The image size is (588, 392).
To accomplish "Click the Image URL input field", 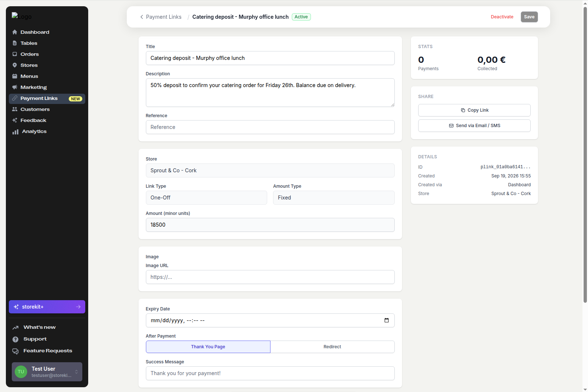I will (270, 277).
